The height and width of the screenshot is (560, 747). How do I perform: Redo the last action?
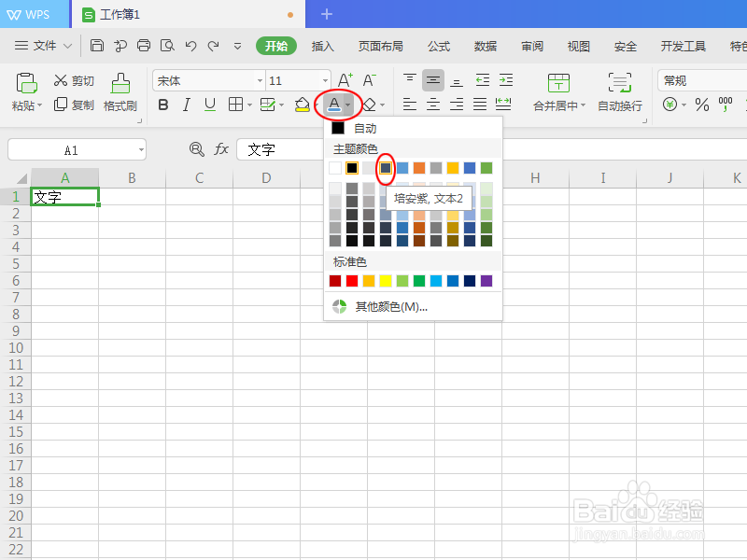tap(214, 46)
